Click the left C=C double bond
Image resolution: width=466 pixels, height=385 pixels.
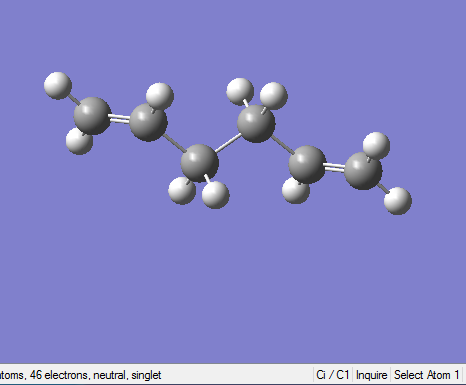tap(119, 119)
